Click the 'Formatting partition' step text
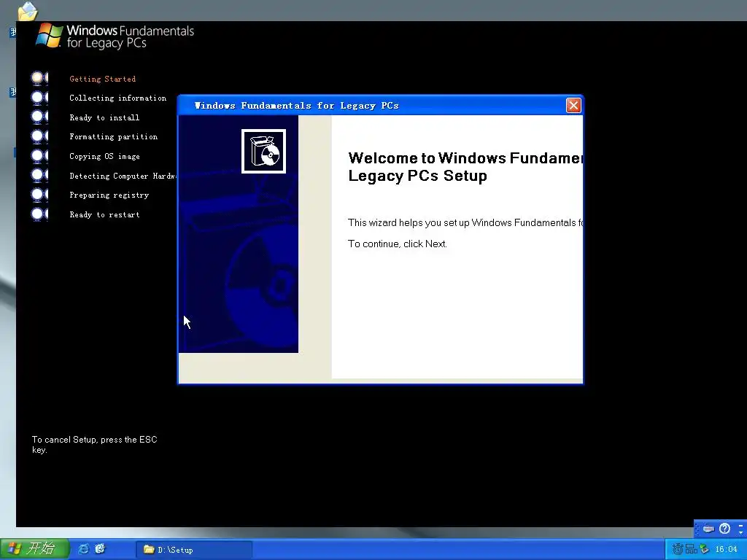 tap(113, 136)
